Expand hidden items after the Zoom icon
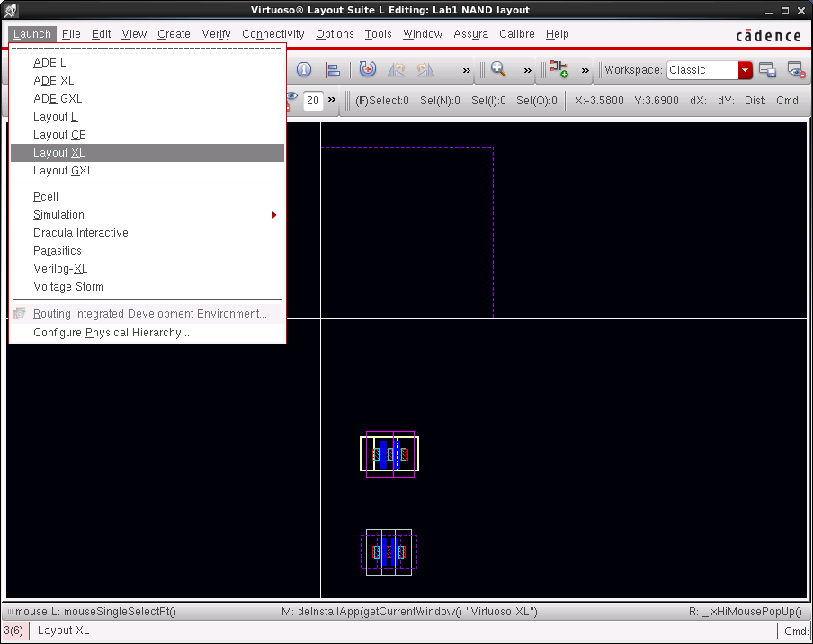813x644 pixels. point(527,70)
